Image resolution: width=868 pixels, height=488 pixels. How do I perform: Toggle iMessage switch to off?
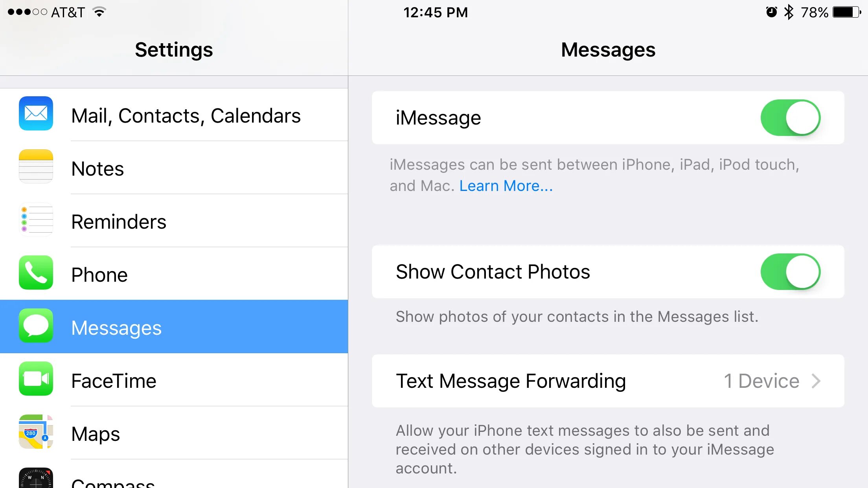790,117
